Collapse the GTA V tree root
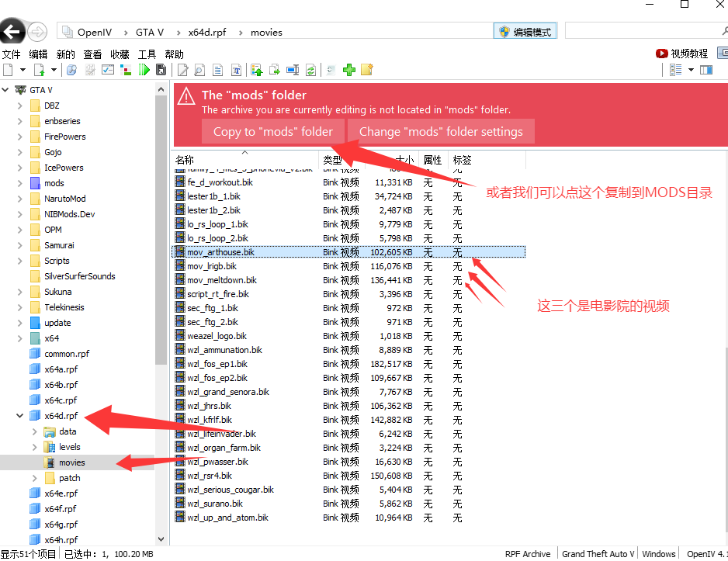This screenshot has height=561, width=728. click(x=5, y=90)
